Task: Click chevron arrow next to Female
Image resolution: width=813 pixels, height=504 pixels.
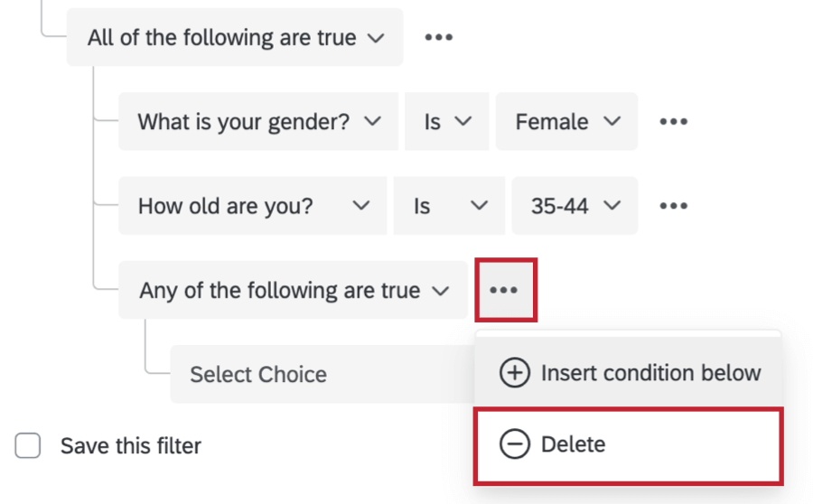Action: (612, 122)
